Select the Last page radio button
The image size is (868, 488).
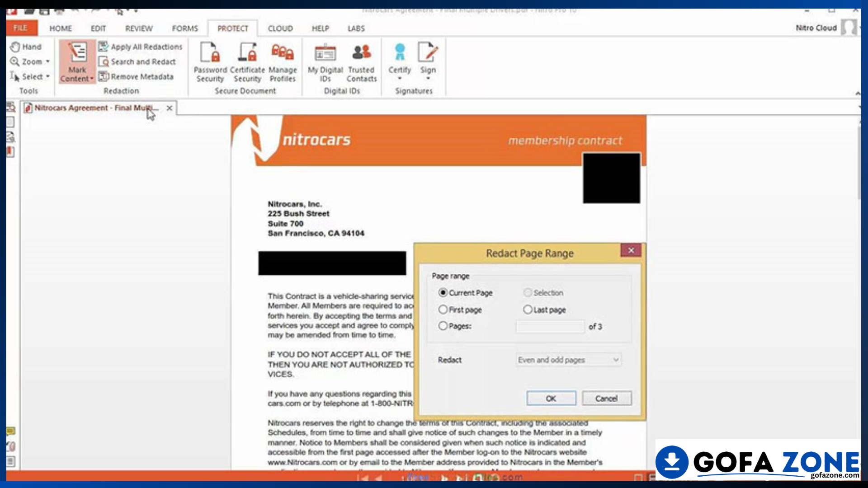[x=528, y=310]
